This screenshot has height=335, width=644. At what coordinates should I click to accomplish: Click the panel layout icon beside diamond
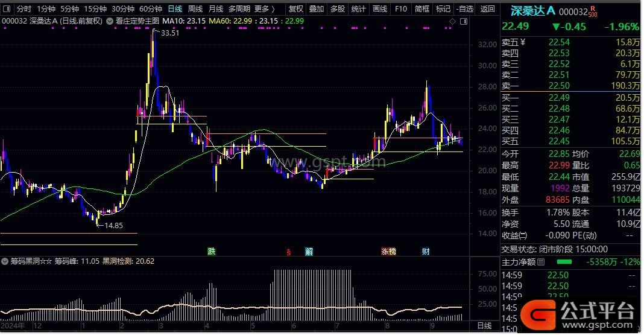pyautogui.click(x=463, y=21)
